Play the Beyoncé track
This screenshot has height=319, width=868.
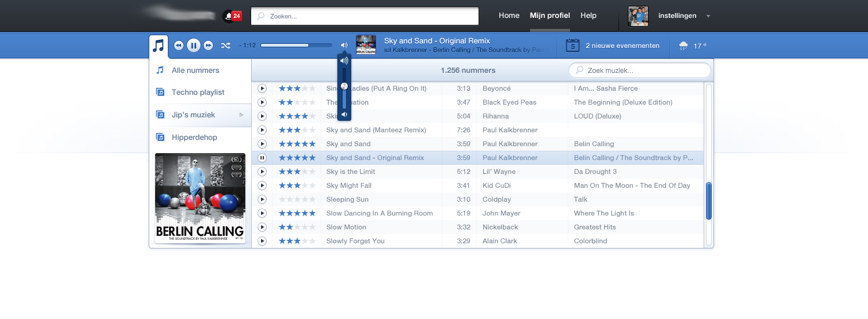click(262, 88)
